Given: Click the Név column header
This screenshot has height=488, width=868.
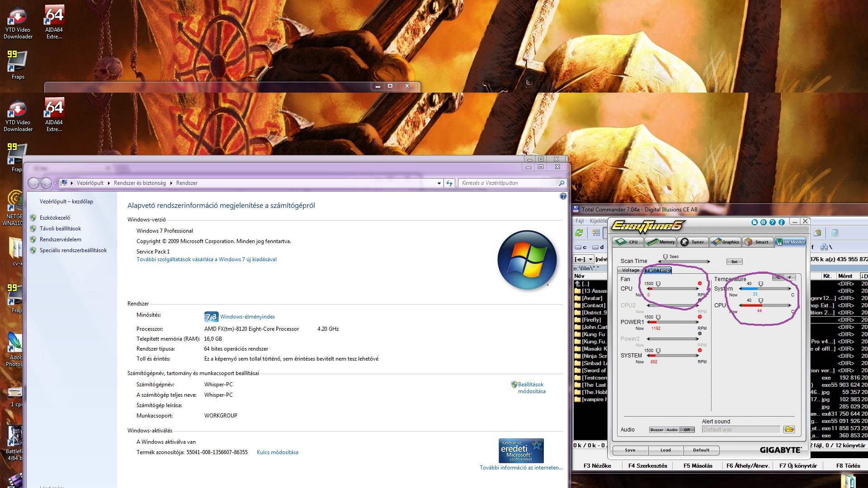Looking at the screenshot, I should [590, 276].
